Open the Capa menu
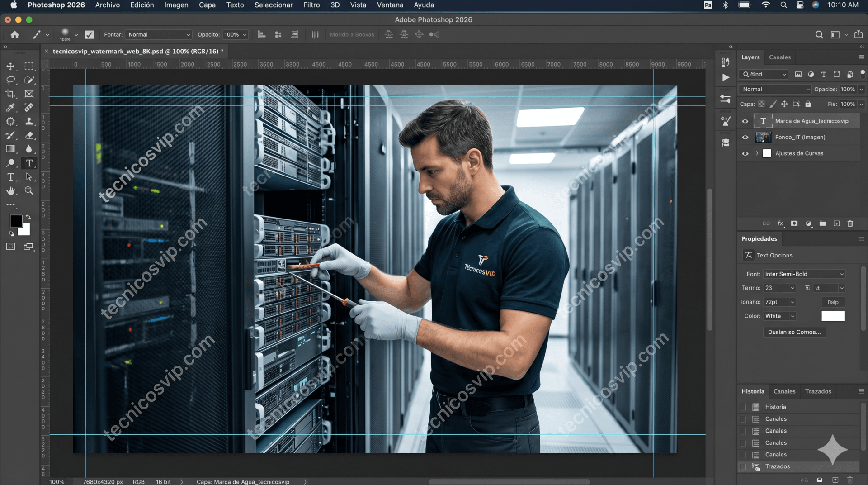 (x=207, y=5)
